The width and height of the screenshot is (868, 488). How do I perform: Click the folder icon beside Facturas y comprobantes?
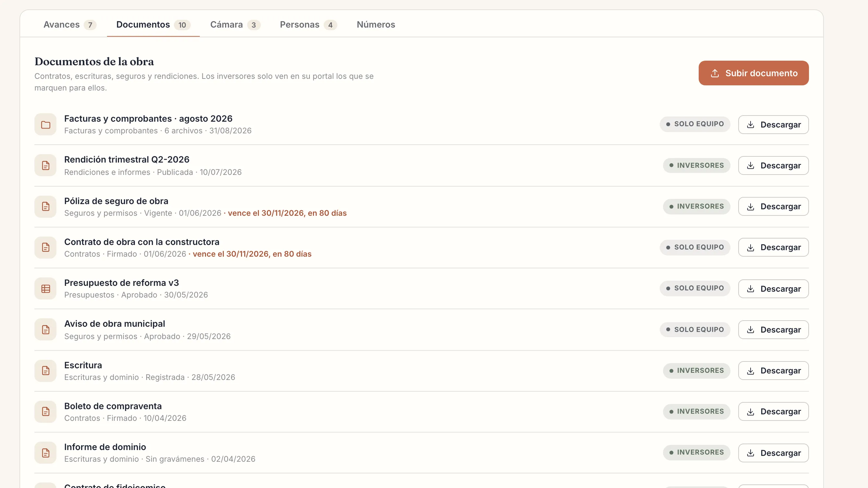[45, 125]
